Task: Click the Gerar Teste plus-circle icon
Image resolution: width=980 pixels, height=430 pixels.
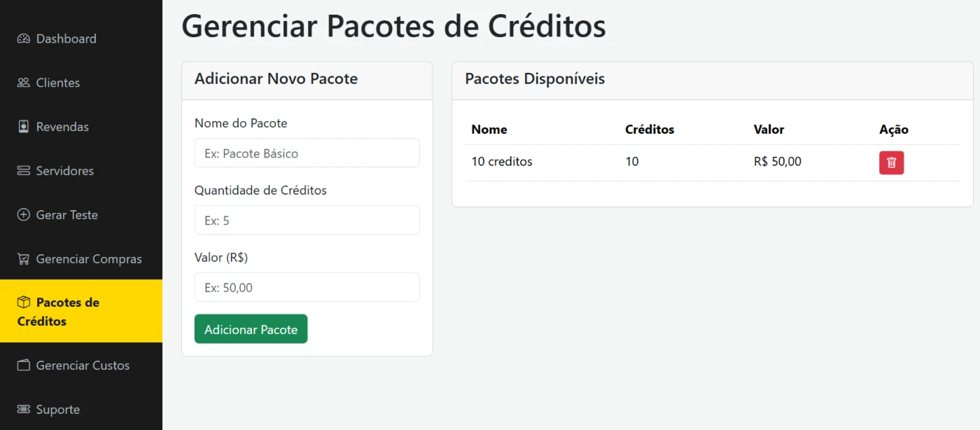Action: click(24, 215)
